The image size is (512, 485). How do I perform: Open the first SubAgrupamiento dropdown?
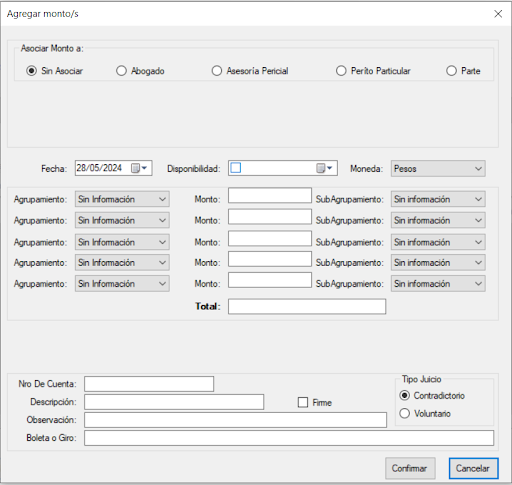438,199
